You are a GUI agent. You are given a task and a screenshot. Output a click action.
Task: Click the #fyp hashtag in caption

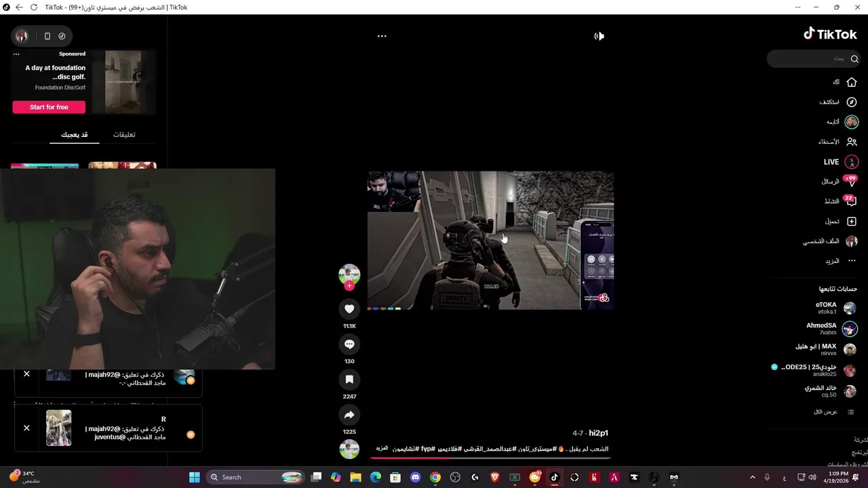(x=428, y=449)
